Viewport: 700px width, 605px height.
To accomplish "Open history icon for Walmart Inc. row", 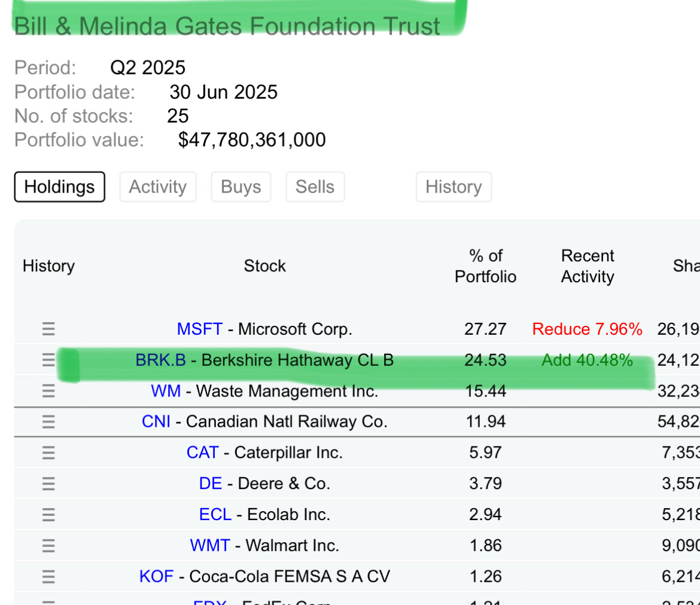I will pyautogui.click(x=48, y=546).
